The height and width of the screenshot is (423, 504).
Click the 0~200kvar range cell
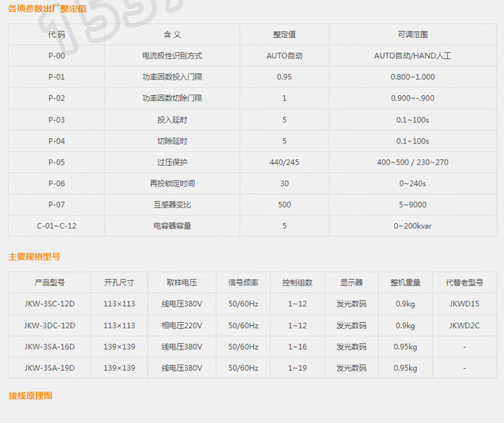[412, 226]
